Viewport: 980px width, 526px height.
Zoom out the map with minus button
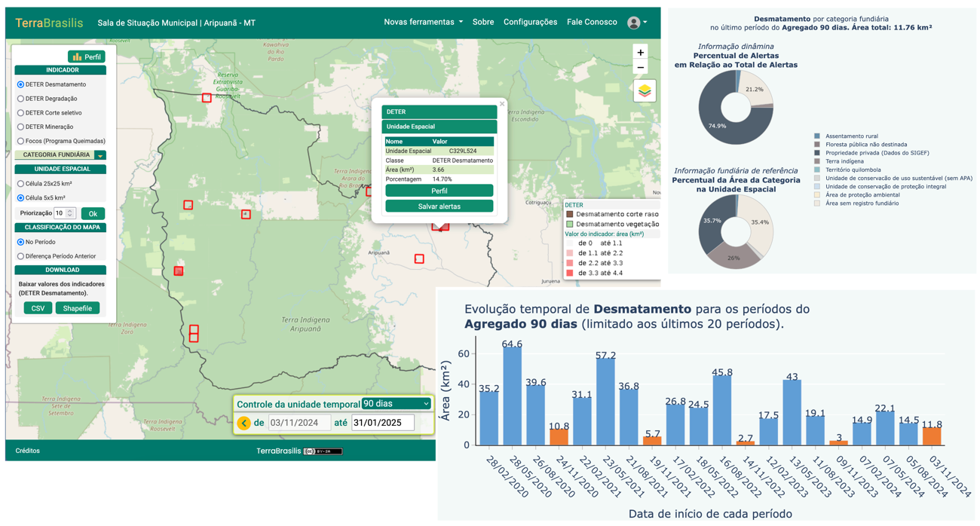pyautogui.click(x=640, y=68)
